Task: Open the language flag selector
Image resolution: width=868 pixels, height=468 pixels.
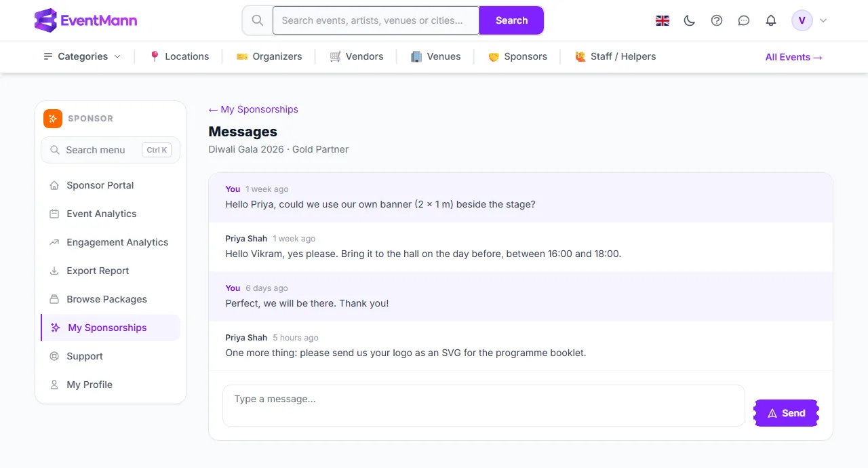Action: (663, 20)
